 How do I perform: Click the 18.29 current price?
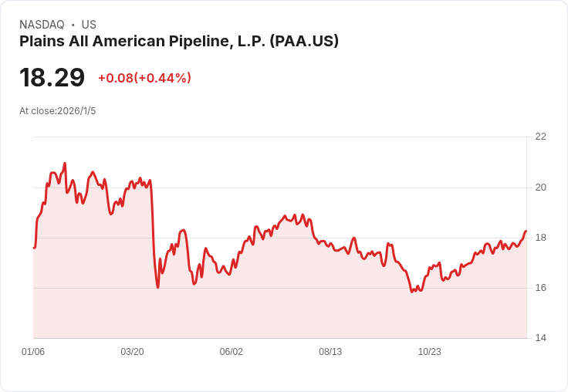pyautogui.click(x=52, y=78)
